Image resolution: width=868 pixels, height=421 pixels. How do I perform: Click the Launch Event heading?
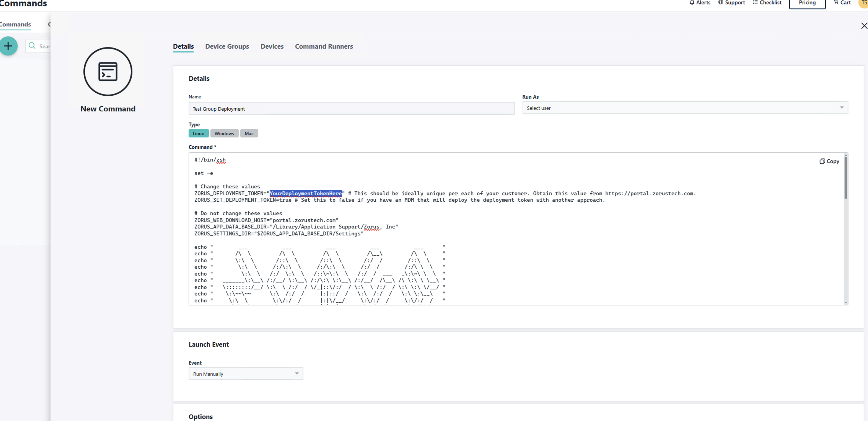(x=208, y=344)
